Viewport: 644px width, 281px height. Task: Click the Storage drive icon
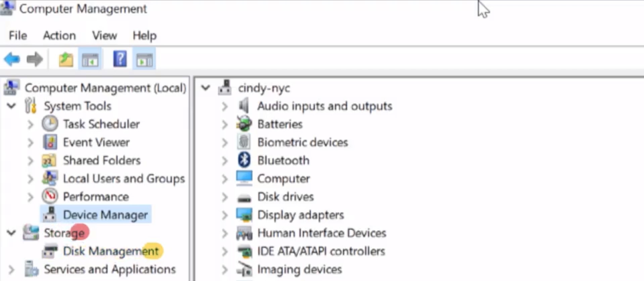[31, 233]
